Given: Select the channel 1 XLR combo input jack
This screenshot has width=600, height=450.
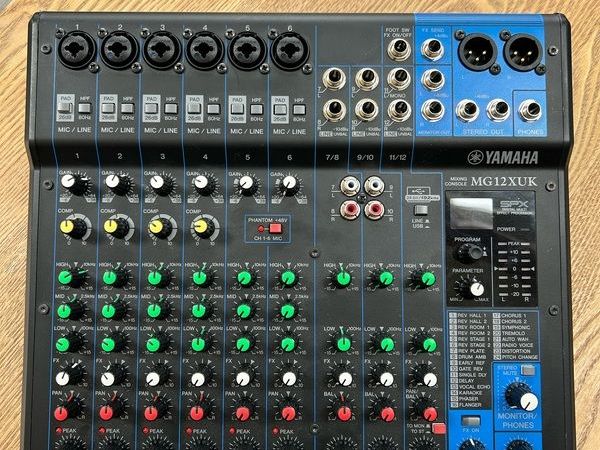Looking at the screenshot, I should click(77, 50).
